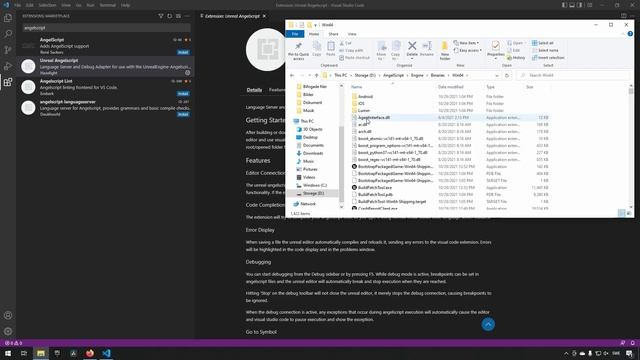Click Invert selection in File Explorer ribbon
This screenshot has width=640, height=360.
[x=548, y=58]
